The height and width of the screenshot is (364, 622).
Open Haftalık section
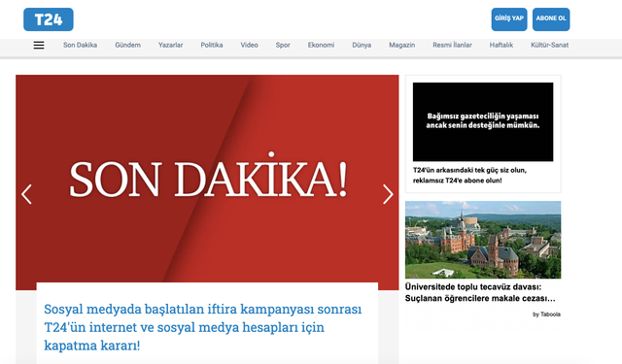tap(501, 46)
